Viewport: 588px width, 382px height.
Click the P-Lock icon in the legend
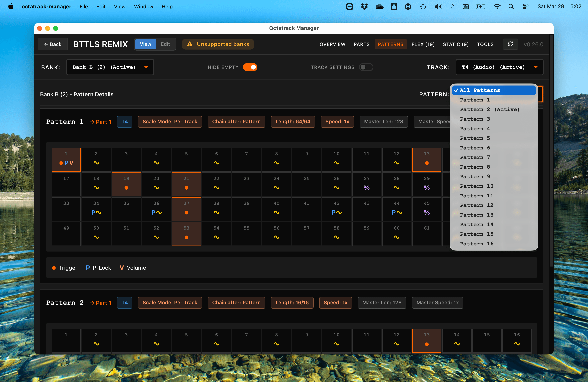coord(88,268)
